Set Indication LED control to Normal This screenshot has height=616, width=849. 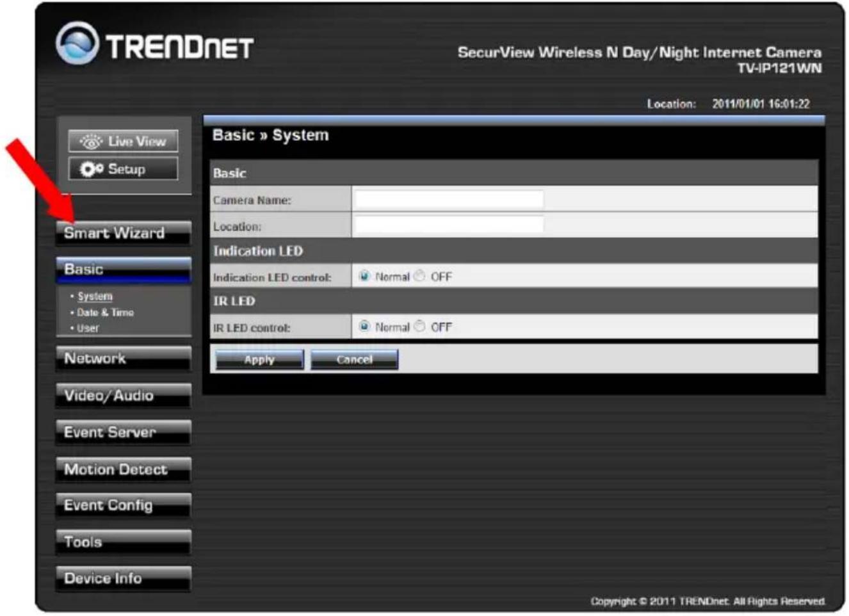pos(364,276)
